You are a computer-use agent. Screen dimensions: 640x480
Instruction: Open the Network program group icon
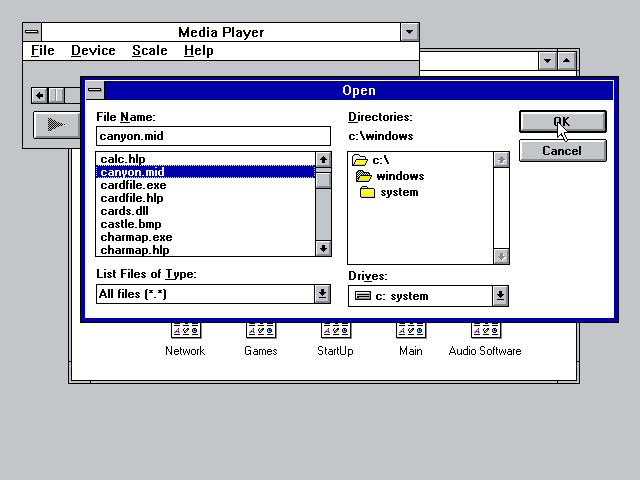point(186,331)
